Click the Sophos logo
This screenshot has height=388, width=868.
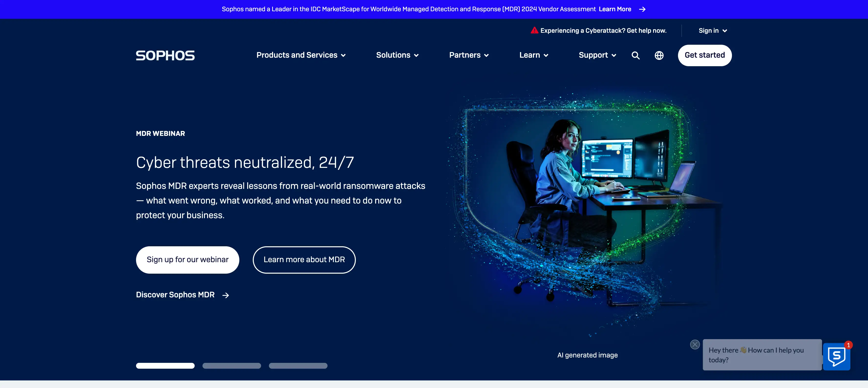(x=165, y=55)
